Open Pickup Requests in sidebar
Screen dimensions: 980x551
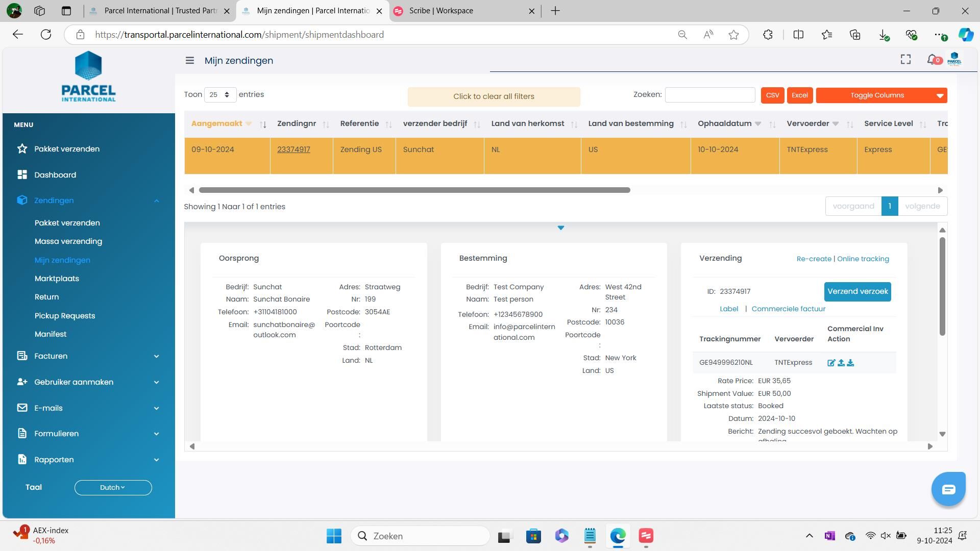(x=65, y=316)
